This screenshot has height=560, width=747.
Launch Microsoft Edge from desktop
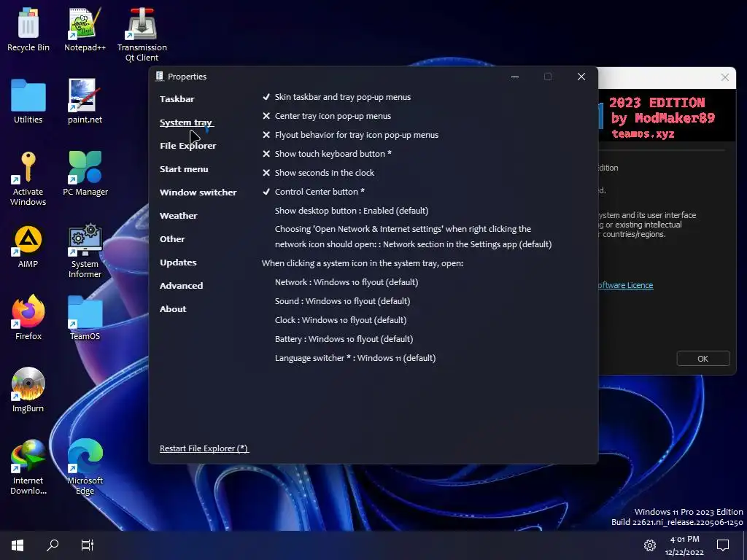click(x=85, y=467)
